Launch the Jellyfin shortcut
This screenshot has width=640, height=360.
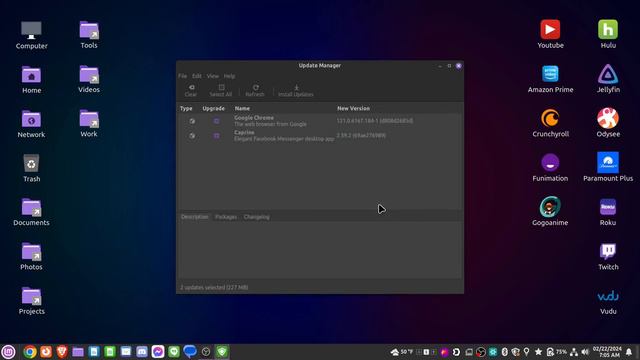(608, 79)
